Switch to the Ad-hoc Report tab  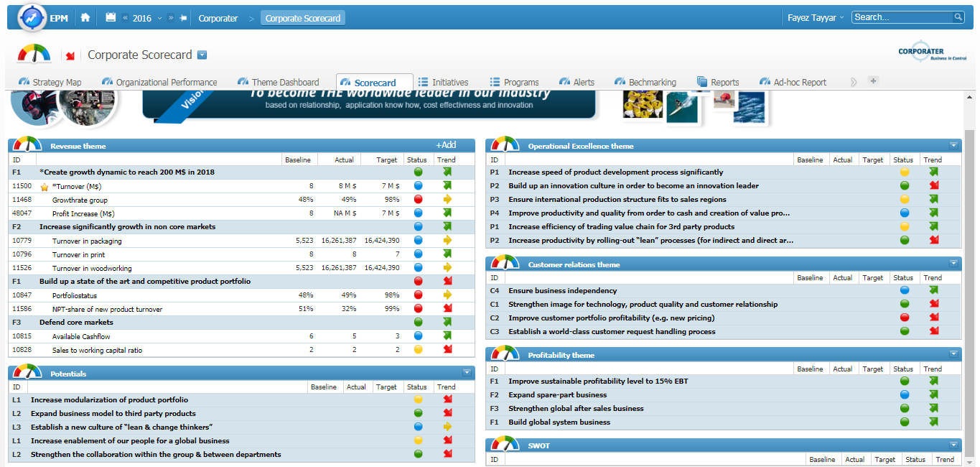793,83
